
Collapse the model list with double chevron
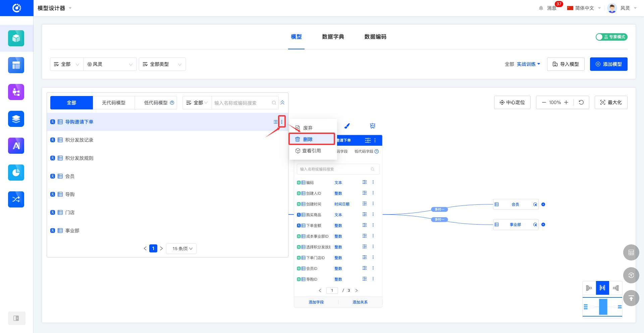point(282,103)
